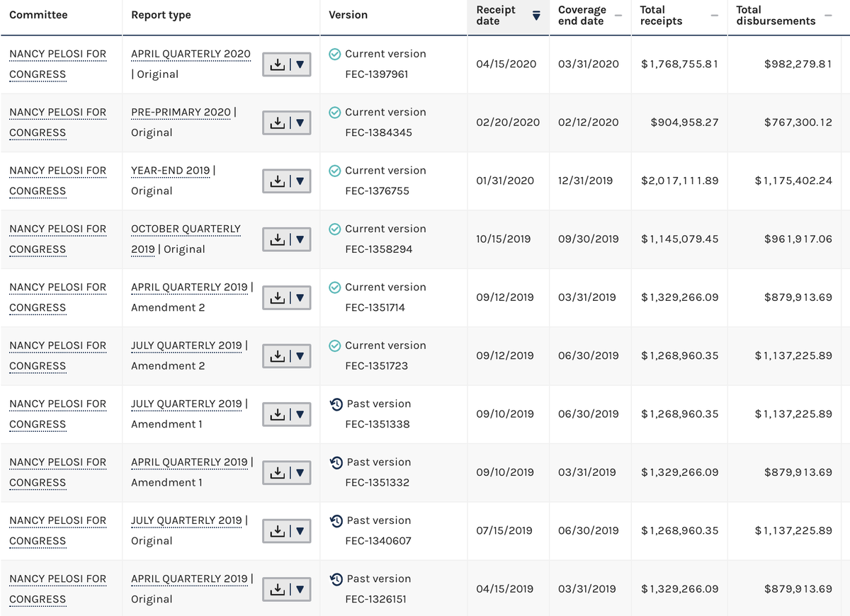Download July Quarterly 2019 Original report
The image size is (850, 616).
coord(286,531)
